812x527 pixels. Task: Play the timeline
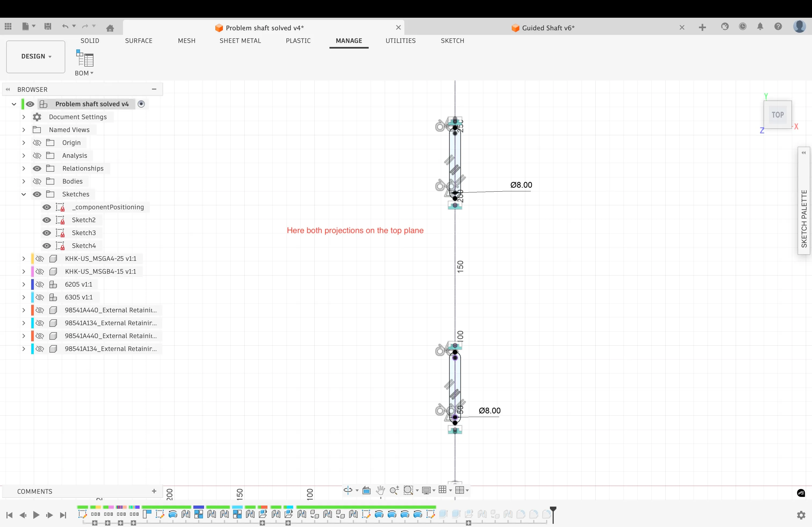point(36,515)
